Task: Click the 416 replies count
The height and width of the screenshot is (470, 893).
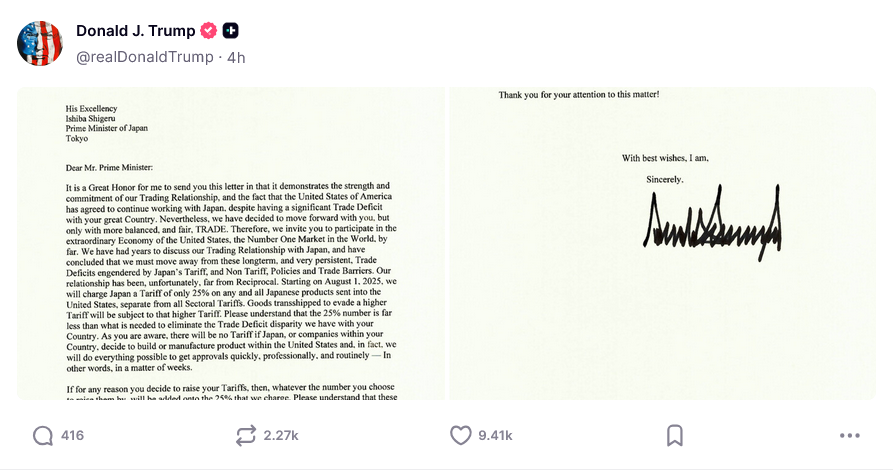Action: pos(72,436)
